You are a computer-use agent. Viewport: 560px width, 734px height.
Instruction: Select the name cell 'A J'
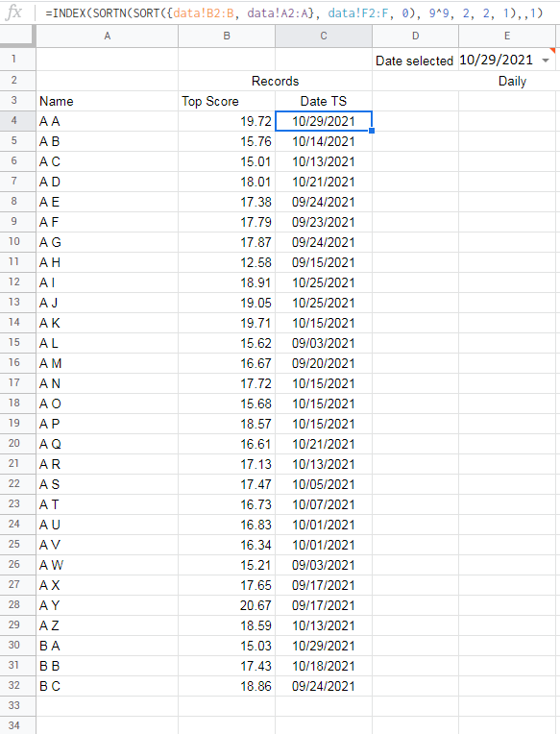108,303
